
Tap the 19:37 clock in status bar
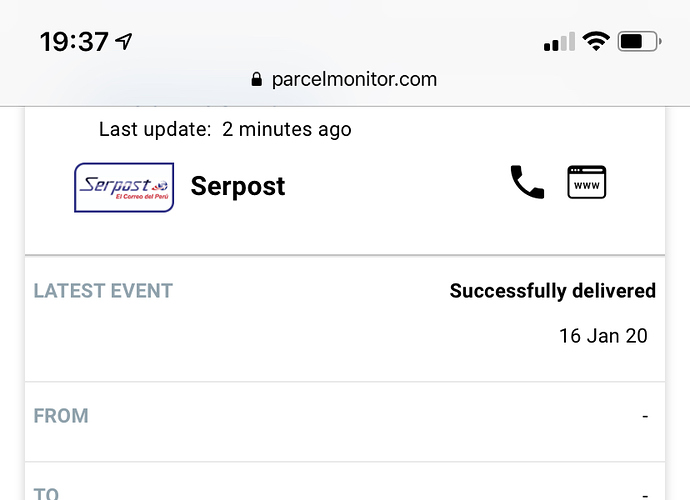point(74,42)
